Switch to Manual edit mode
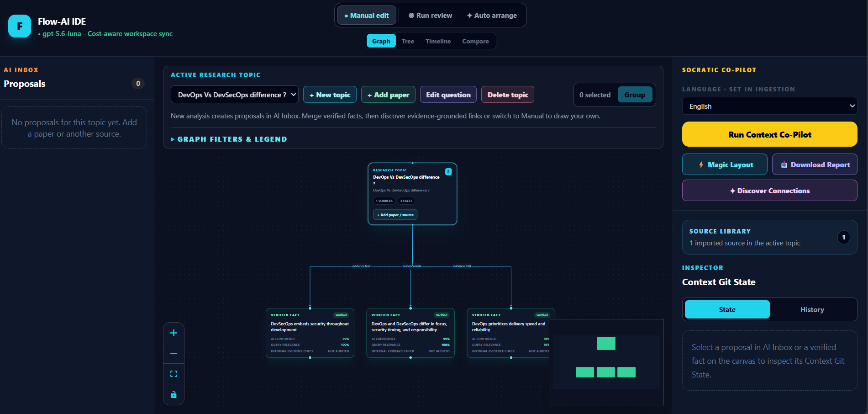Image resolution: width=868 pixels, height=414 pixels. [x=367, y=16]
